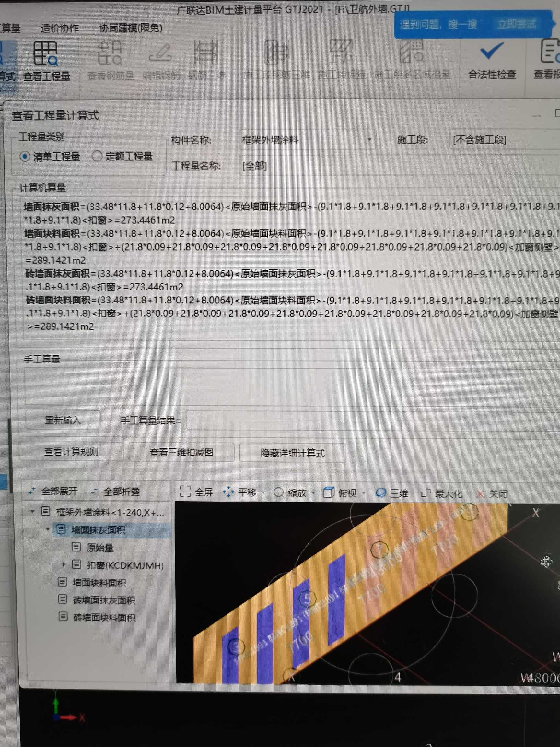Open 协同建模(限免) menu tab
The width and height of the screenshot is (560, 747).
pyautogui.click(x=131, y=28)
